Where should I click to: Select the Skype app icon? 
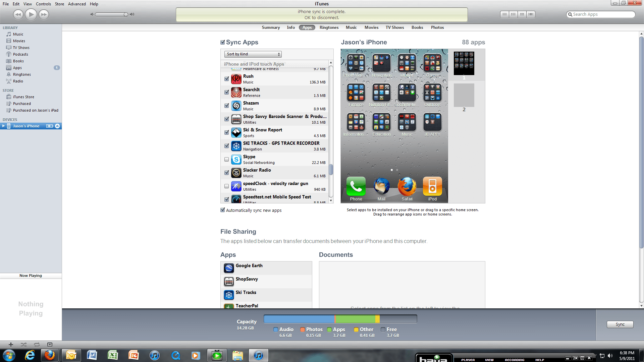pyautogui.click(x=236, y=159)
